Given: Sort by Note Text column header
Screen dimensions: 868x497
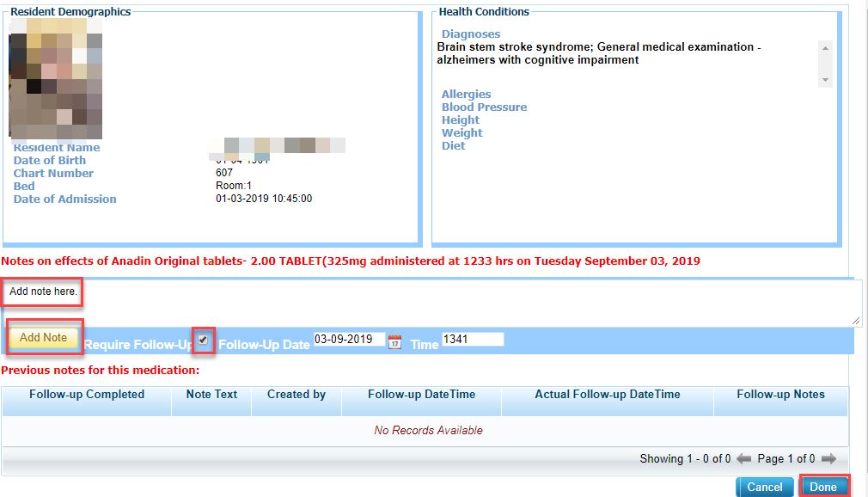Looking at the screenshot, I should (211, 395).
